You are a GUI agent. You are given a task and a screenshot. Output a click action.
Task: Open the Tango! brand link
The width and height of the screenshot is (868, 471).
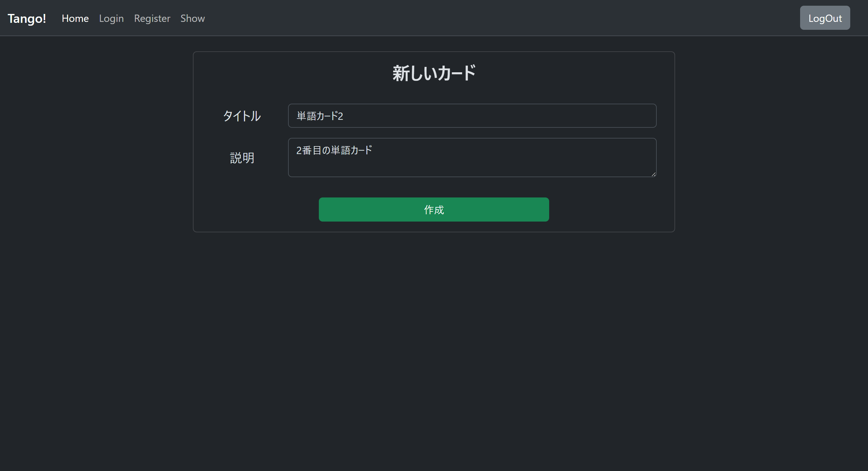27,18
